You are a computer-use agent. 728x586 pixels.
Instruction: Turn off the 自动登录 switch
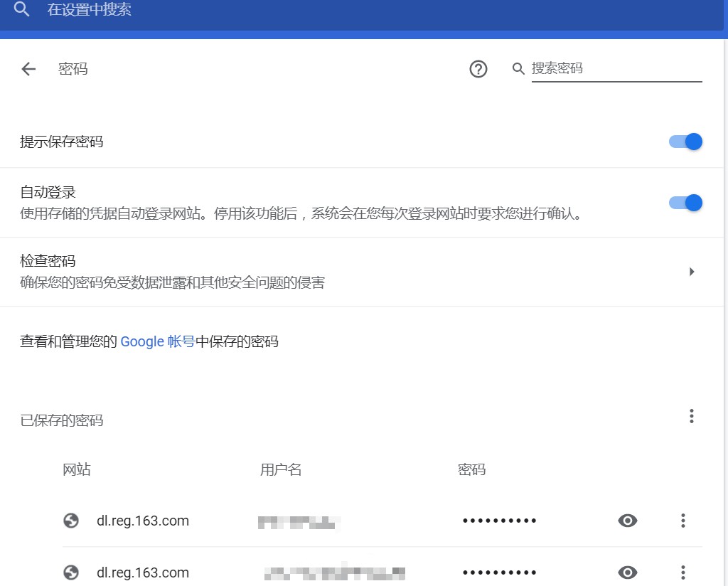click(x=684, y=203)
